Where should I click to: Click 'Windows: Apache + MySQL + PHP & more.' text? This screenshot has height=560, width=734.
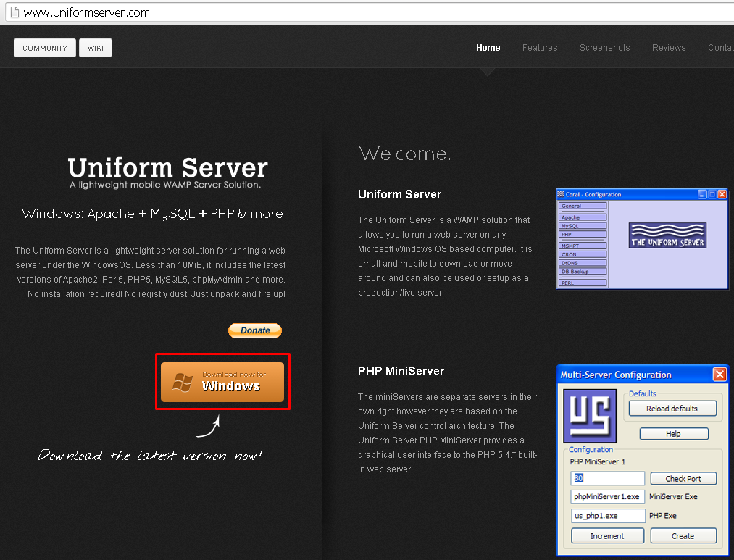(154, 214)
